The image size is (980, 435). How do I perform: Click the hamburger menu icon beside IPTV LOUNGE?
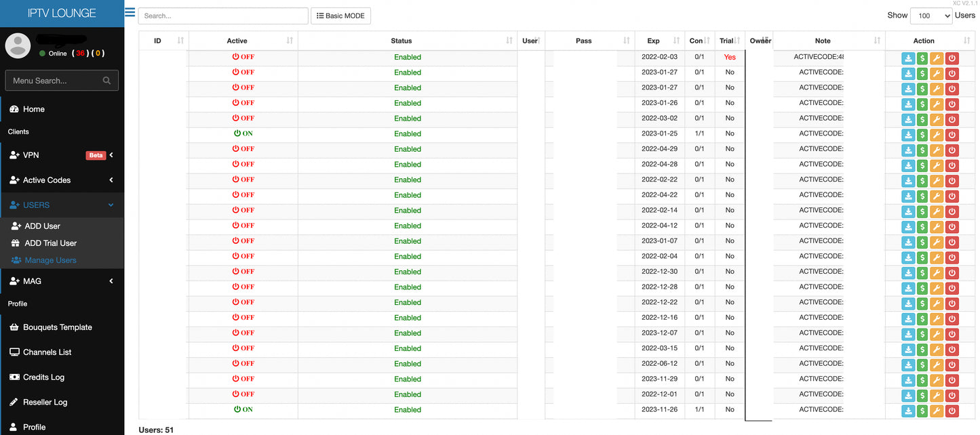[x=129, y=12]
